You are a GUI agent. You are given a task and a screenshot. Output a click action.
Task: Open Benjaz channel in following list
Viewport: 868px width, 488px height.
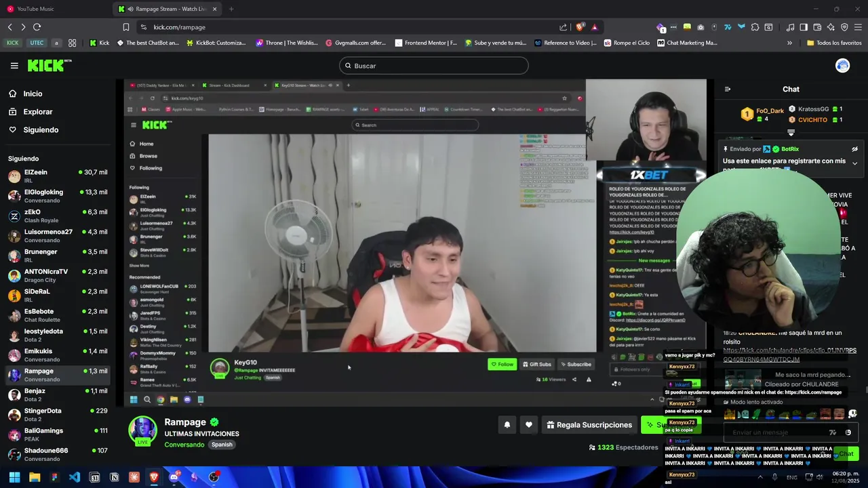pos(58,394)
